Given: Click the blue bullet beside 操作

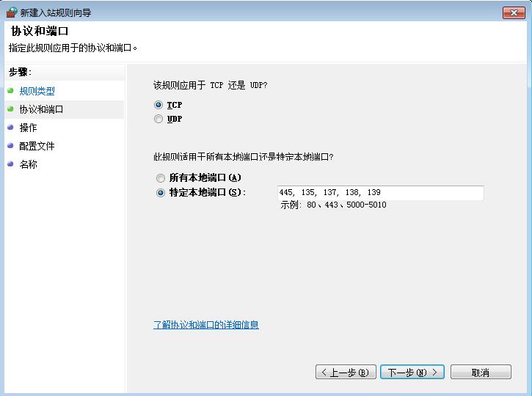Looking at the screenshot, I should [10, 128].
